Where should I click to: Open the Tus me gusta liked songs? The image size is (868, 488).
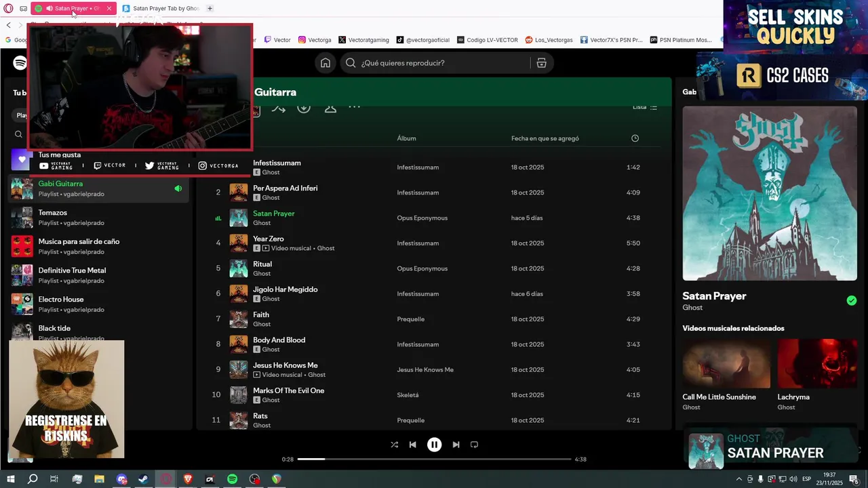pos(60,155)
